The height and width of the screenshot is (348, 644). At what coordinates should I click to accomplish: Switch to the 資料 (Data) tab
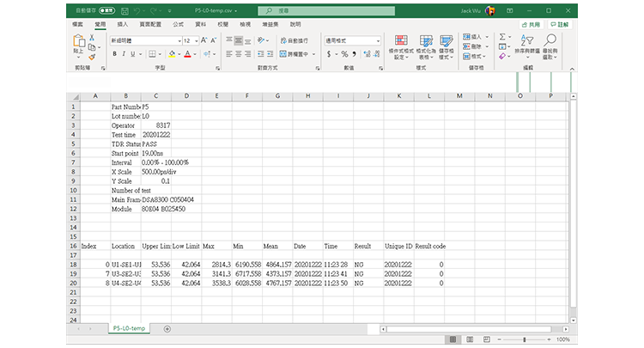point(200,25)
